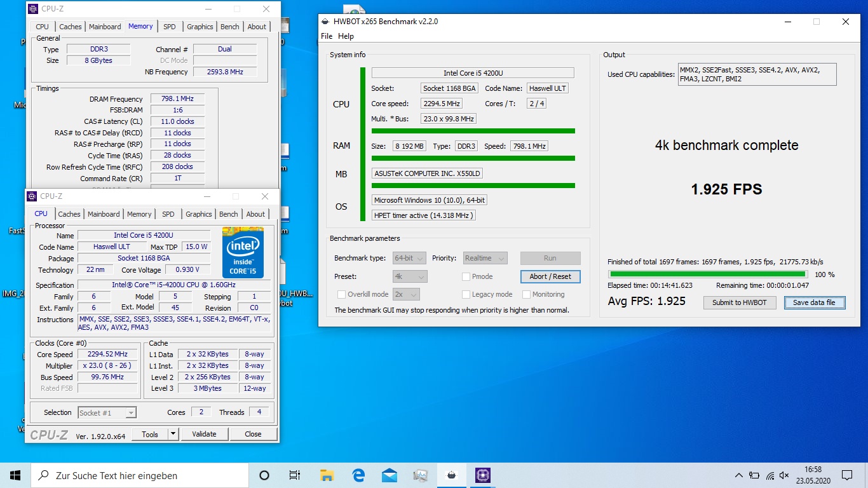
Task: Show hidden system tray icons
Action: 739,475
